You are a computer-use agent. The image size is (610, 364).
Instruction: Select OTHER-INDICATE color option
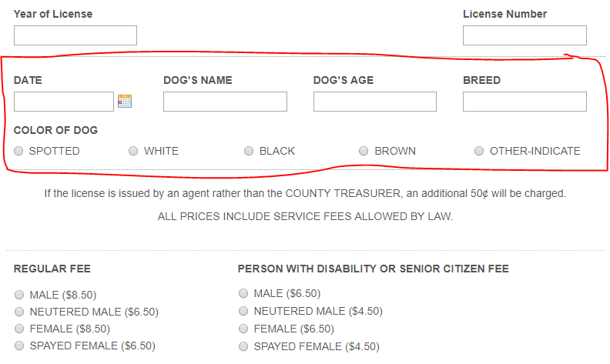coord(479,151)
